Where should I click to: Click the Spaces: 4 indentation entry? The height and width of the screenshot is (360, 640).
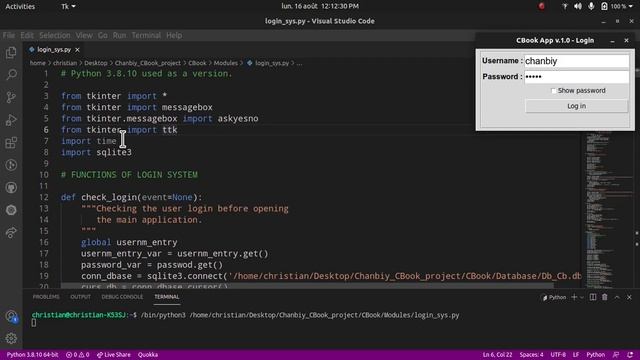point(531,355)
